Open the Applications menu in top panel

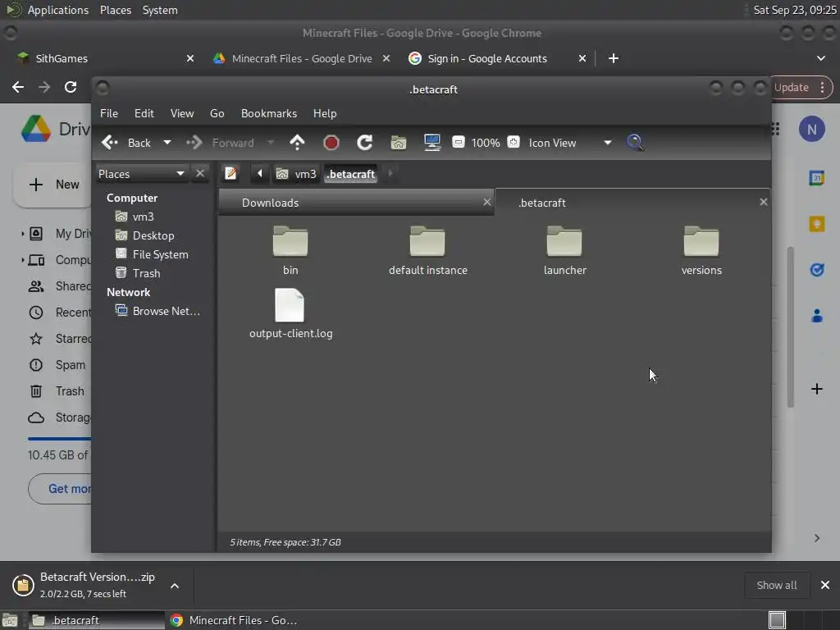point(58,10)
